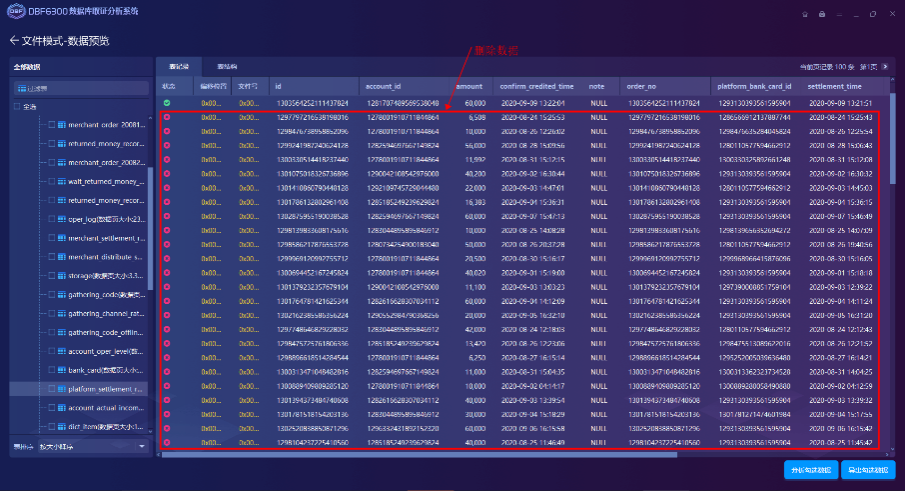The image size is (905, 491).
Task: Go to next page with the arrow after 第1页
Action: click(x=885, y=67)
